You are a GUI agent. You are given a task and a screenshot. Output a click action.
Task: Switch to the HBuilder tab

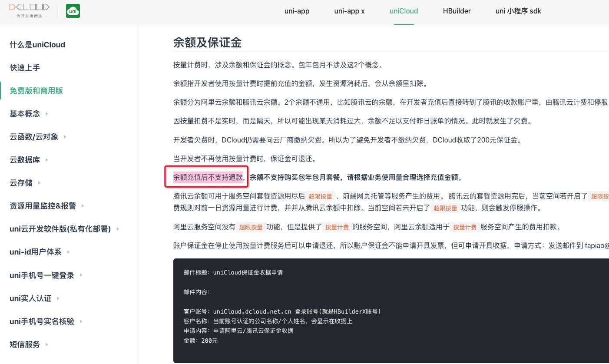(457, 11)
